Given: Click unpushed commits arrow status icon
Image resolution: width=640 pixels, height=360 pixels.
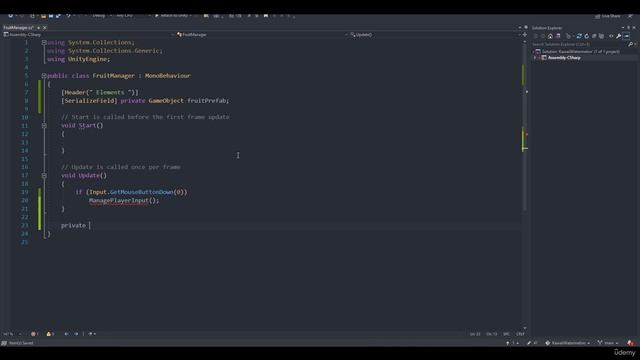Looking at the screenshot, I should coord(512,343).
